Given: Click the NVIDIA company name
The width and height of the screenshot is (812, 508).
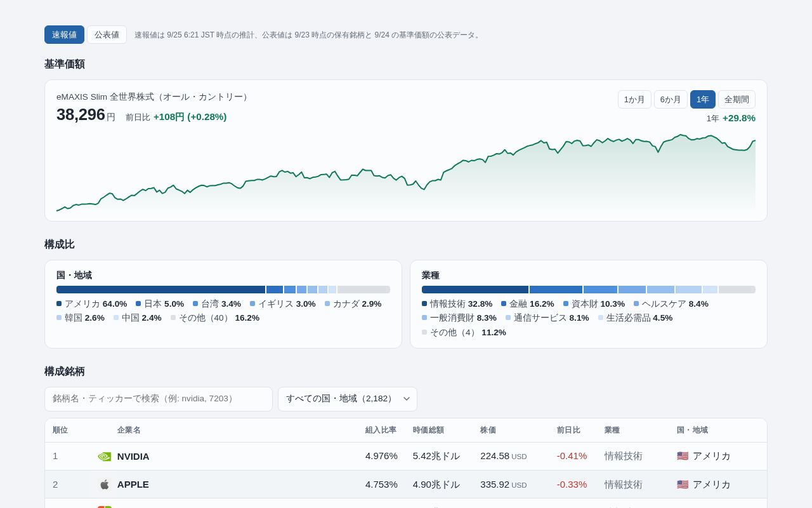Looking at the screenshot, I should [x=133, y=457].
